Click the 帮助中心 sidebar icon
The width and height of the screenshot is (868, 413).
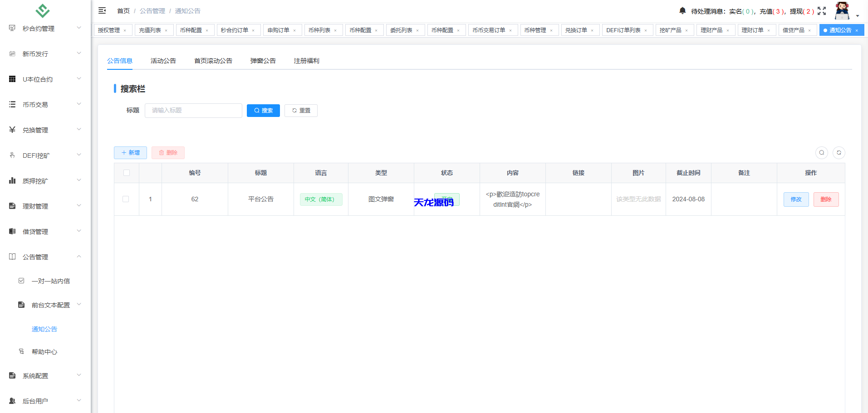(21, 351)
